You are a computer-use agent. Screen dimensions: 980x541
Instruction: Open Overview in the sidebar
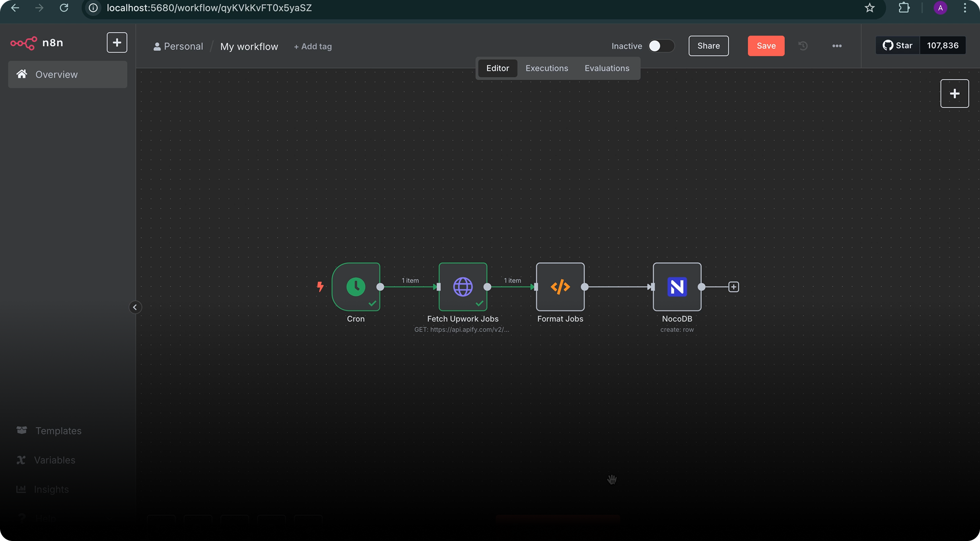[68, 74]
